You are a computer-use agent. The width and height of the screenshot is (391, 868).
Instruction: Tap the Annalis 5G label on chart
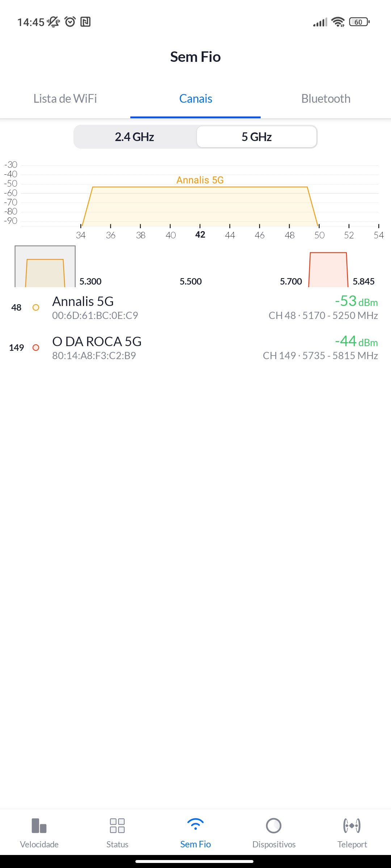[200, 180]
